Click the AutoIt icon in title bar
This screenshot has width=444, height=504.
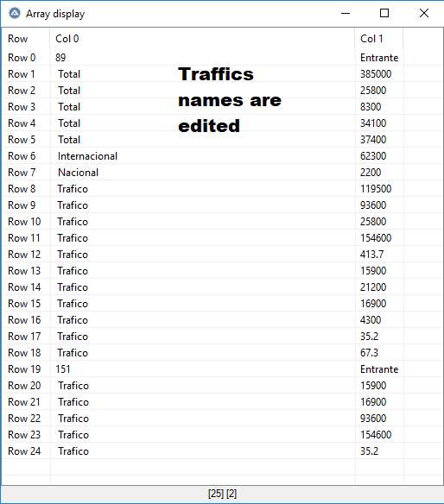[15, 14]
